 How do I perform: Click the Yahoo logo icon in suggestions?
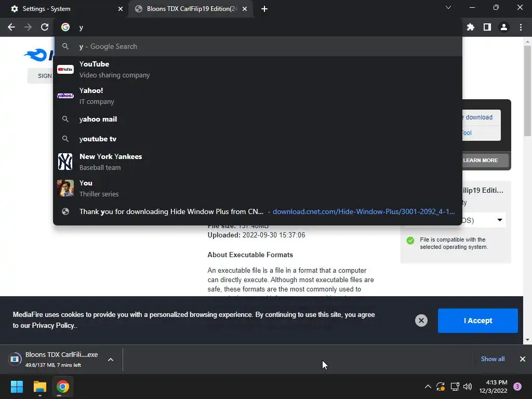65,96
